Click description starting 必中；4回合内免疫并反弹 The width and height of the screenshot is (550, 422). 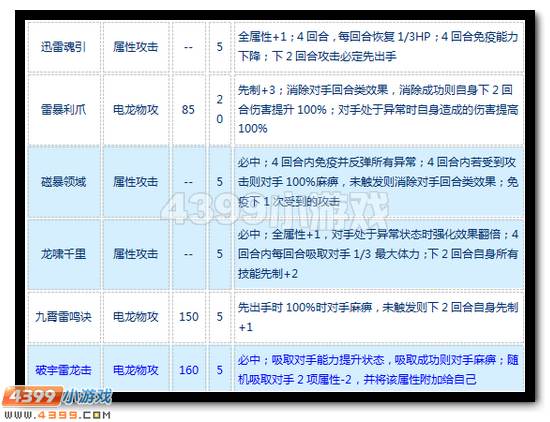(x=378, y=182)
